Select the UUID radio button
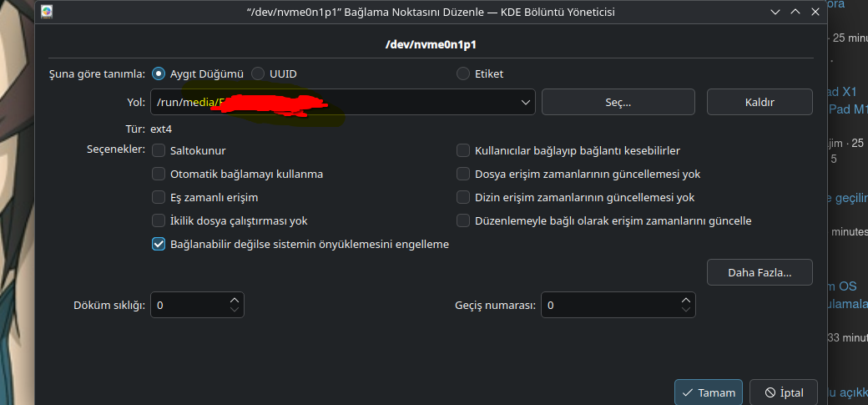The width and height of the screenshot is (868, 405). coord(258,73)
